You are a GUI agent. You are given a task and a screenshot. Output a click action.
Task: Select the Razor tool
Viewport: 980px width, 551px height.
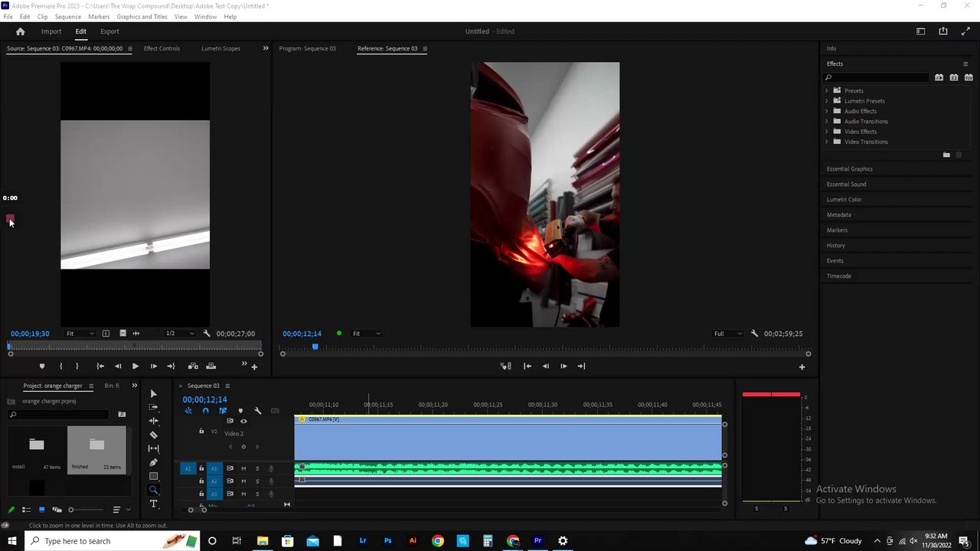click(x=153, y=435)
